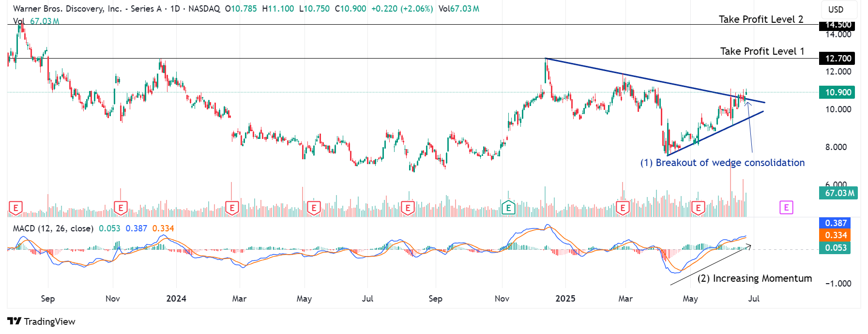This screenshot has width=868, height=334.
Task: Click the earnings E marker right after May 2025
Action: click(698, 208)
